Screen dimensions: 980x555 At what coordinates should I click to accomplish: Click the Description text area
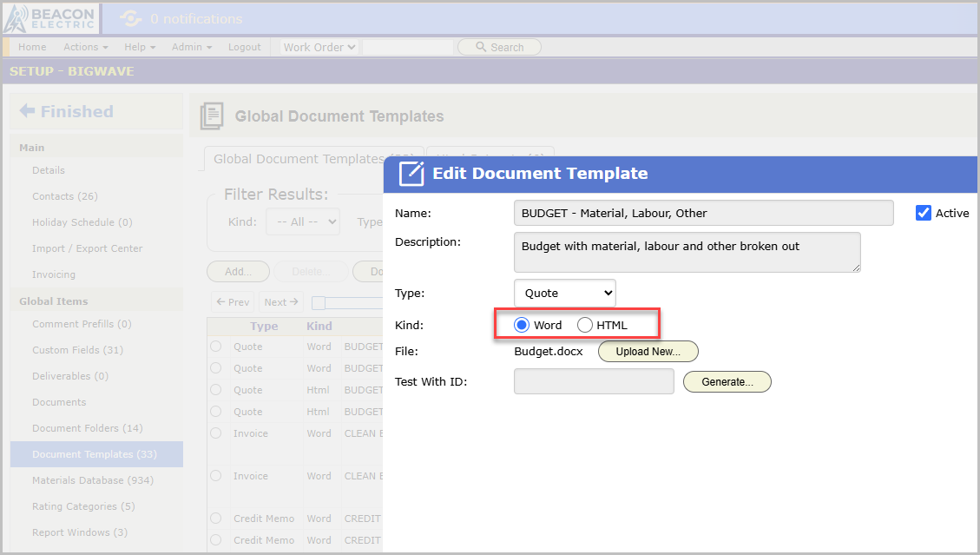(x=687, y=252)
